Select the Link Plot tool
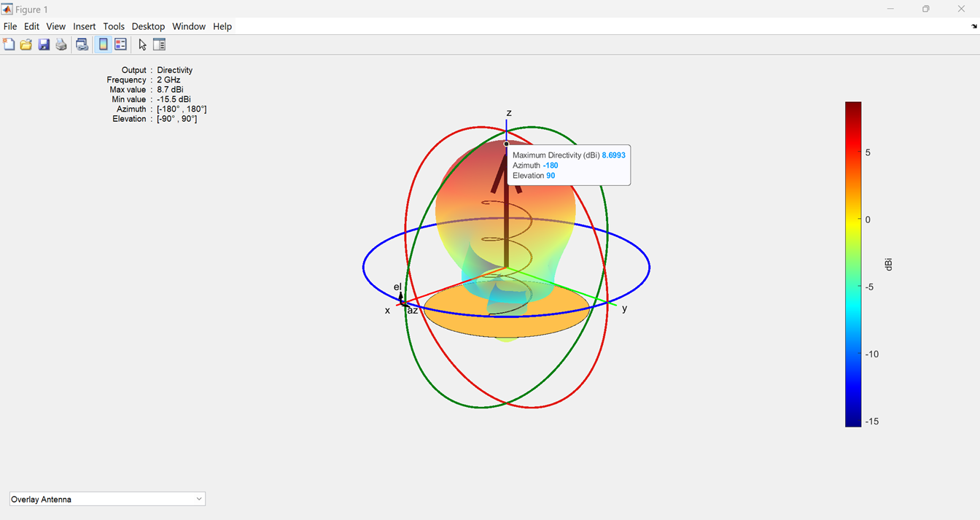This screenshot has height=520, width=980. click(x=82, y=44)
